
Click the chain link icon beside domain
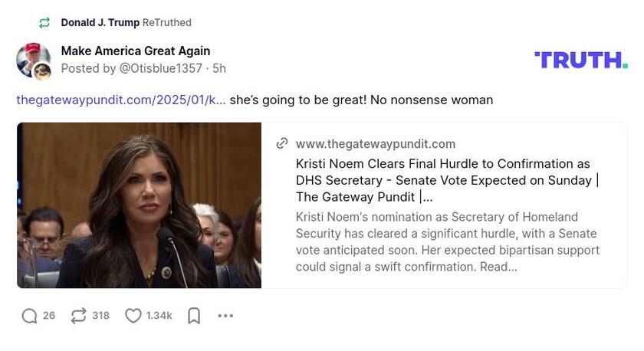coord(282,143)
